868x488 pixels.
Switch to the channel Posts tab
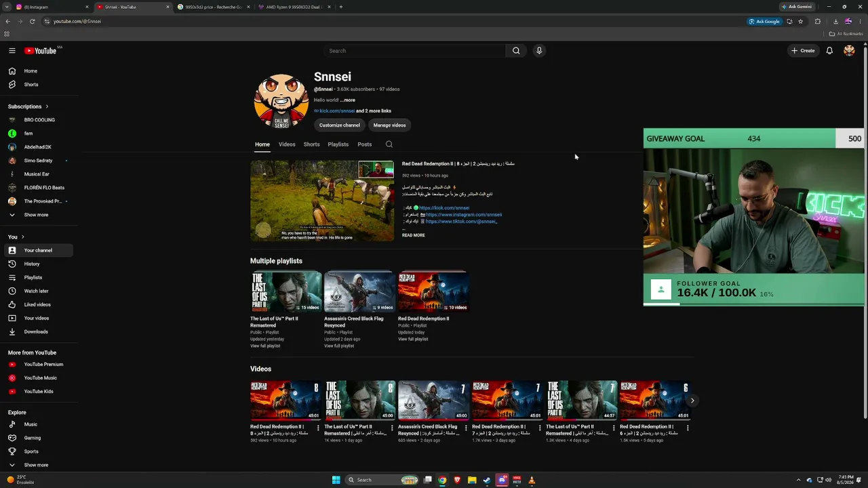[365, 144]
